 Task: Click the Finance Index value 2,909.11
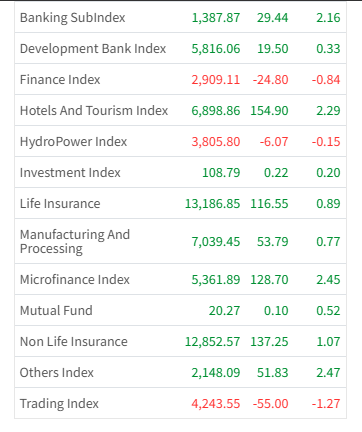(216, 80)
